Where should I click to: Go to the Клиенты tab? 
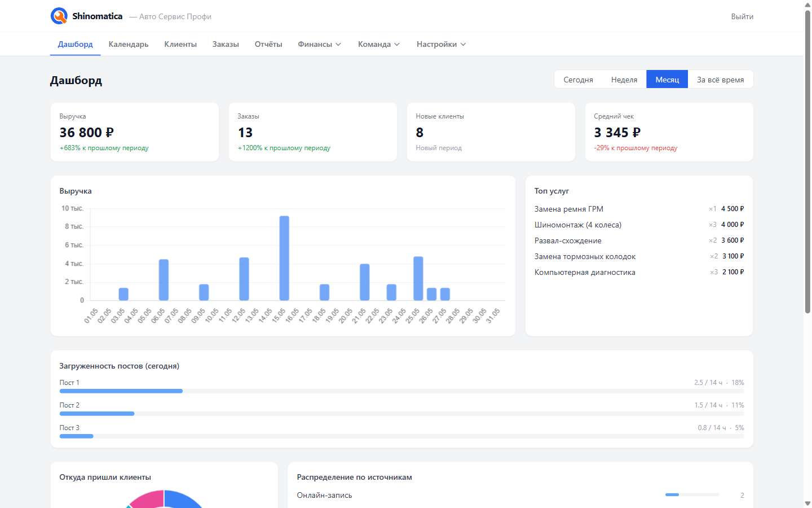point(180,44)
